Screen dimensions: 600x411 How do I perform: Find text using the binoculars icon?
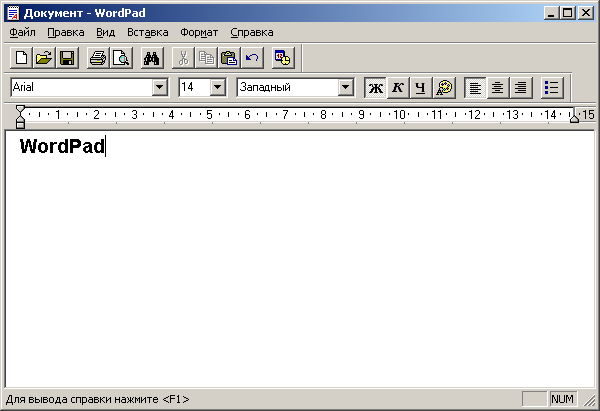click(152, 58)
